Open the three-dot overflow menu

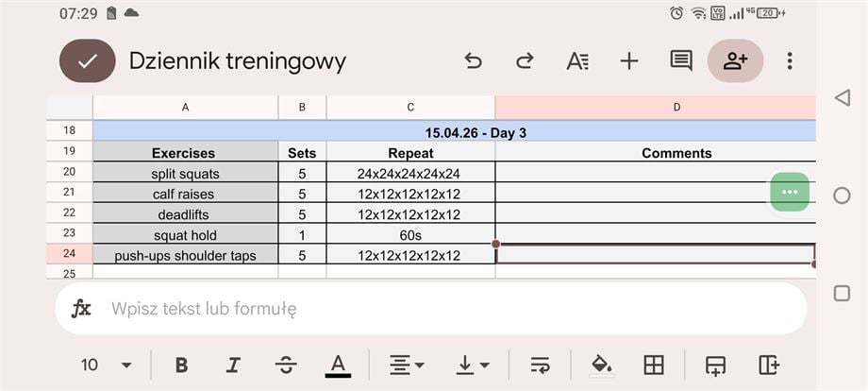tap(790, 61)
